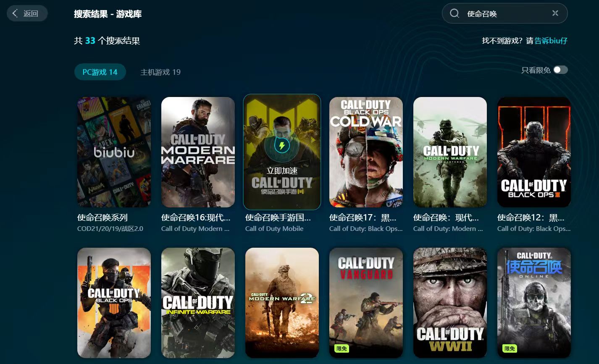Switch to the 主机游戏 19 tab
The width and height of the screenshot is (599, 364).
coord(160,72)
